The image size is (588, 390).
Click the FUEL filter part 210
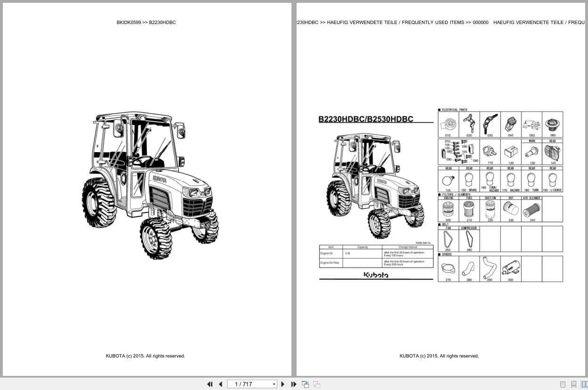tap(469, 209)
